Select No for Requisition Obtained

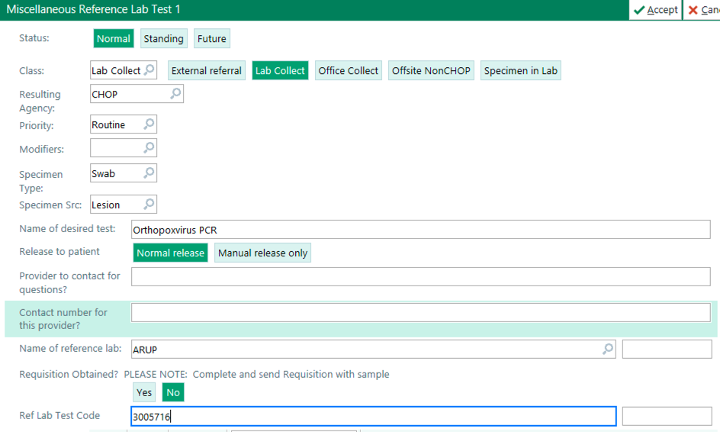(x=173, y=393)
